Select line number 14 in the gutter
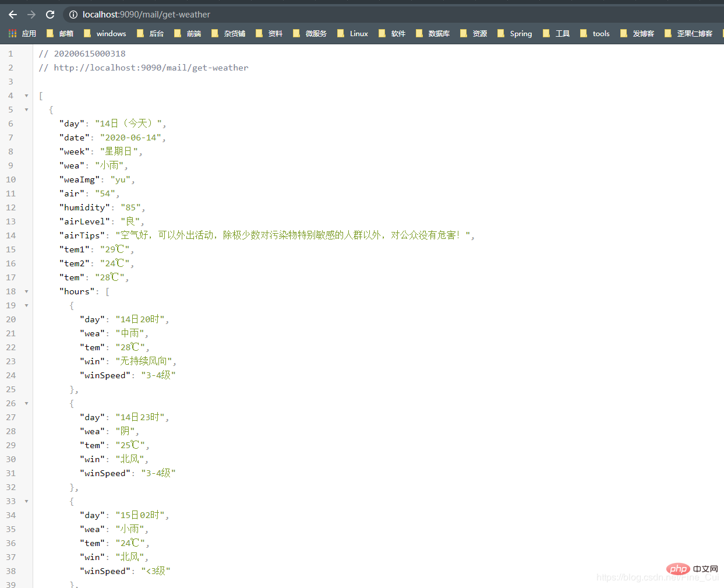Screen dimensions: 724x588 11,235
